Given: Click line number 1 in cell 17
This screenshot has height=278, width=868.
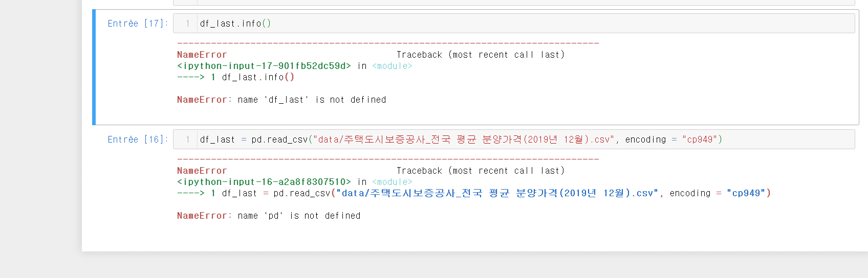Looking at the screenshot, I should pos(188,24).
